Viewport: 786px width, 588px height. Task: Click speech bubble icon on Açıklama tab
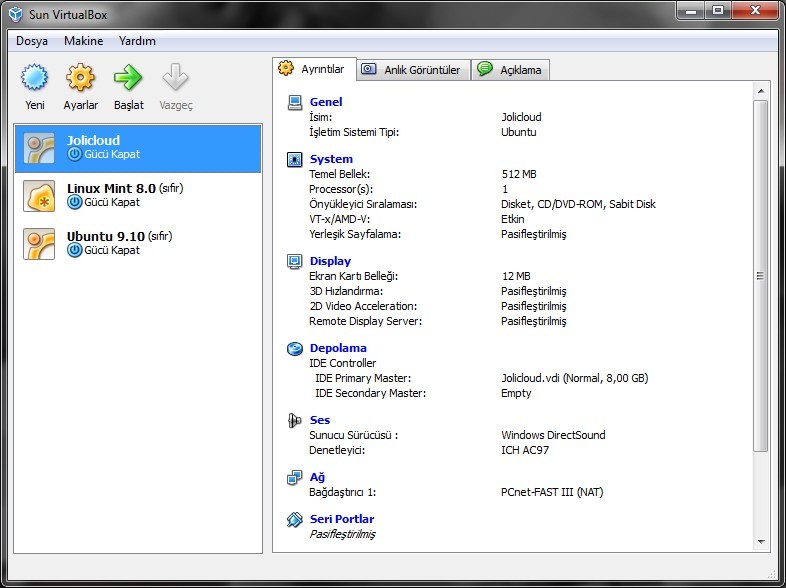[485, 69]
